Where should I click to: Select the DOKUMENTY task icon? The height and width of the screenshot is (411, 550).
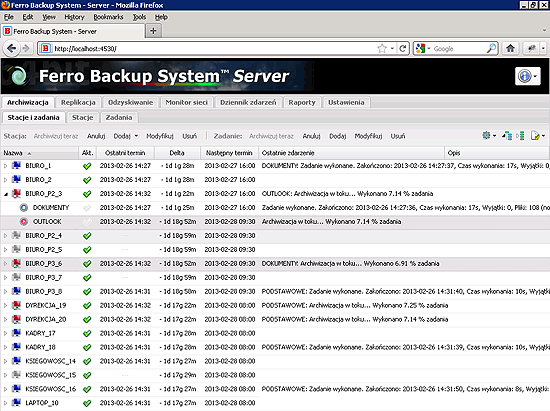point(24,208)
